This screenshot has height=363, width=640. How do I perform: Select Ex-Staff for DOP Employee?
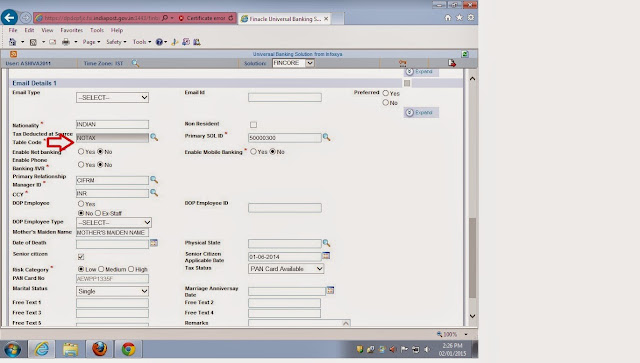(x=98, y=213)
